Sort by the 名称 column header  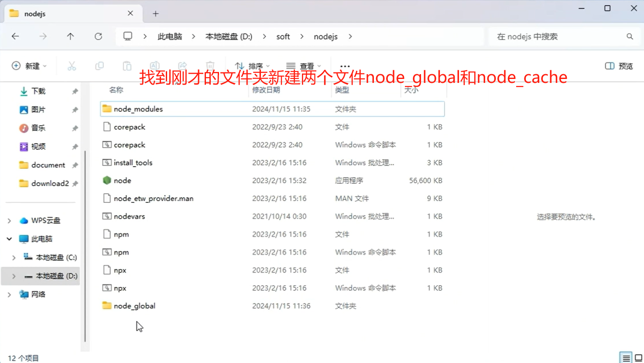pos(116,90)
